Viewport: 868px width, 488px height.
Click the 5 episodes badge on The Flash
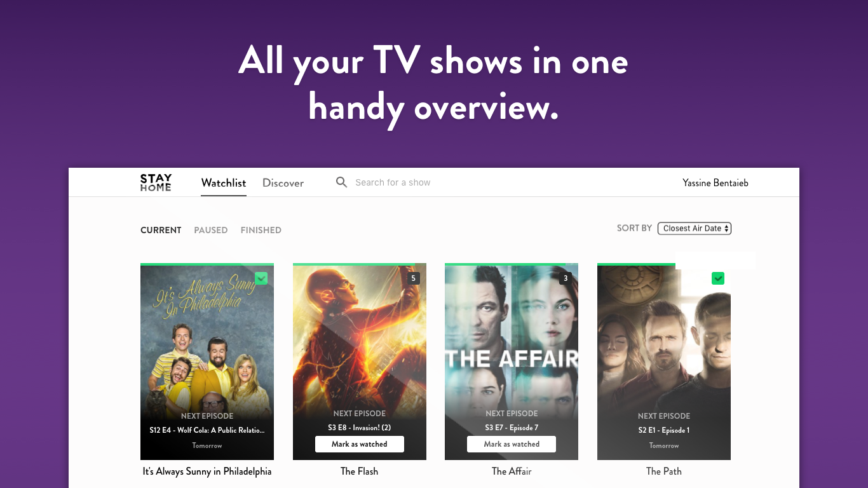point(414,278)
